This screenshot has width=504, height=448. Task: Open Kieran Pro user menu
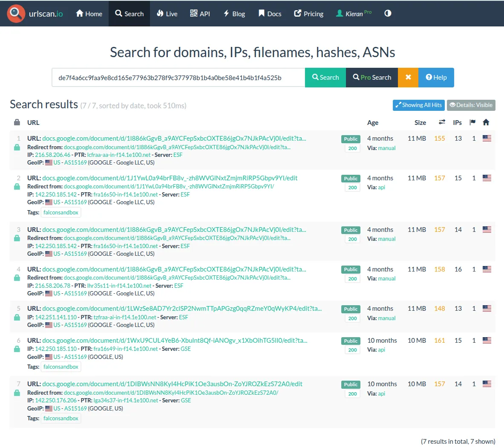pos(354,14)
